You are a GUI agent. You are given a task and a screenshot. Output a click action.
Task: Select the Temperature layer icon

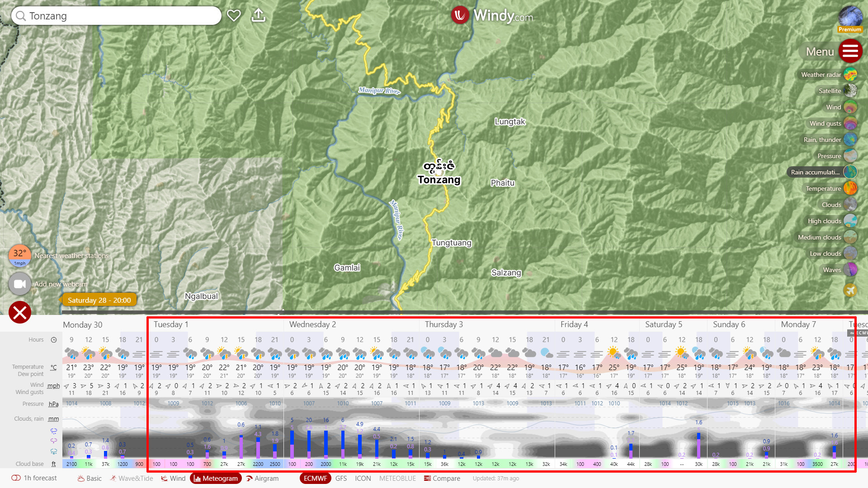coord(850,188)
